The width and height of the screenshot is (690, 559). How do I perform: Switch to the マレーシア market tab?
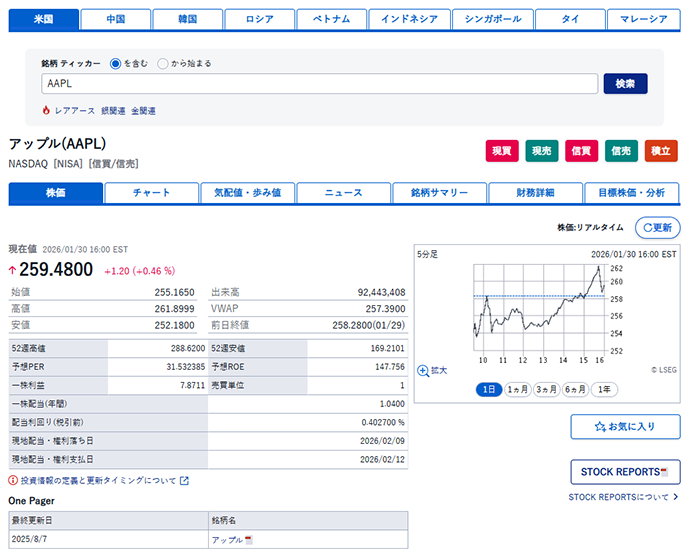(644, 19)
